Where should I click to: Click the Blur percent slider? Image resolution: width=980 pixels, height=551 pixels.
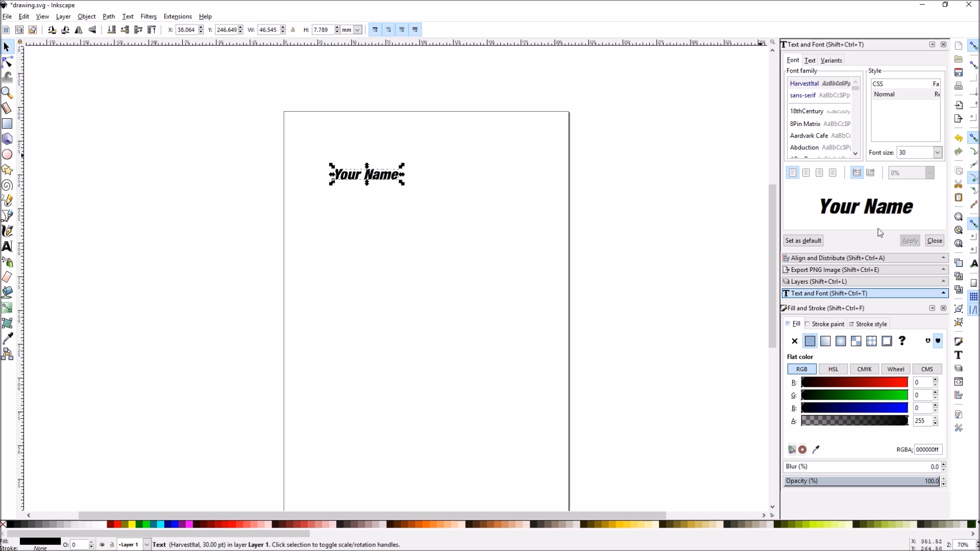pos(862,467)
